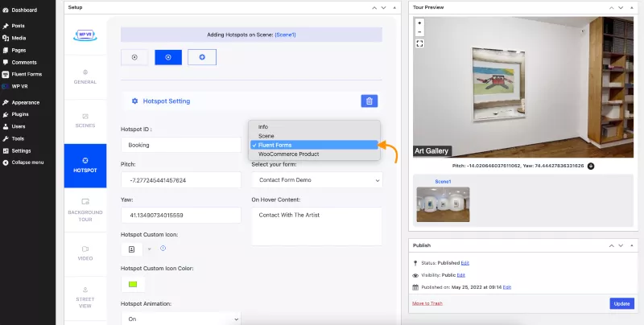This screenshot has width=644, height=325.
Task: Click the Scene1 link in banner
Action: tap(285, 35)
